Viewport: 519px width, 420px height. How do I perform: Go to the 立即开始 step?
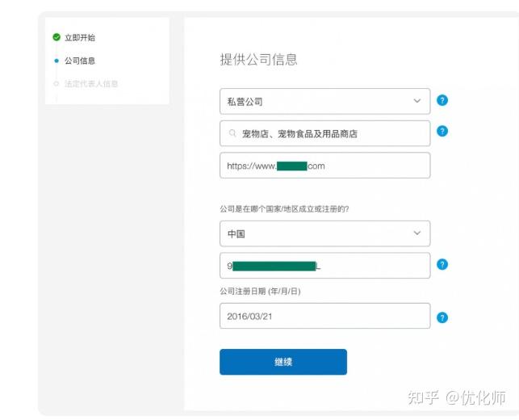tap(80, 38)
